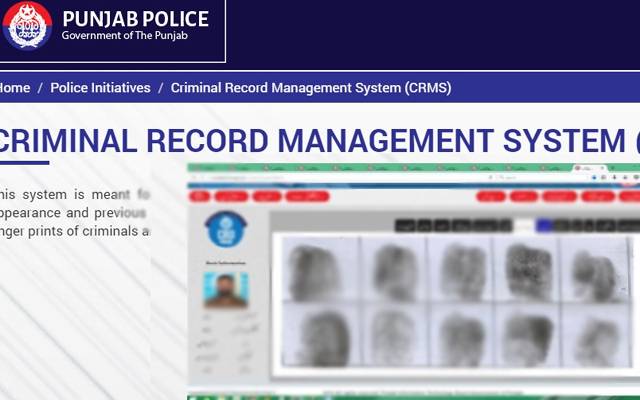Click the Government of The Punjab subtitle
The width and height of the screenshot is (640, 400).
[x=124, y=36]
